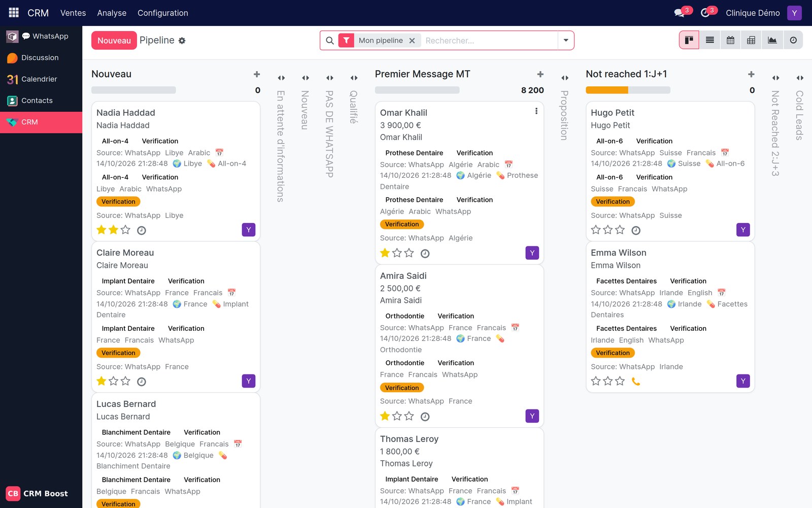Click Not reached 1:J+1 orange progress bar
Viewport: 812px width, 508px height.
[x=607, y=90]
